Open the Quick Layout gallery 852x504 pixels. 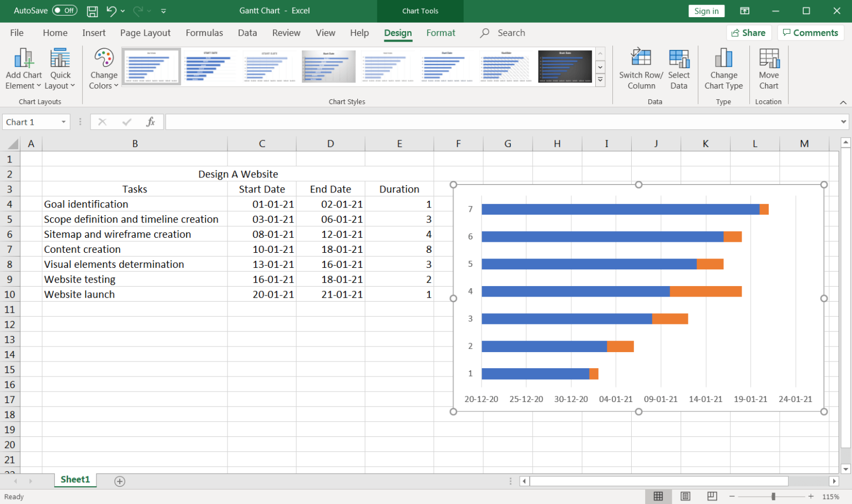pyautogui.click(x=59, y=68)
